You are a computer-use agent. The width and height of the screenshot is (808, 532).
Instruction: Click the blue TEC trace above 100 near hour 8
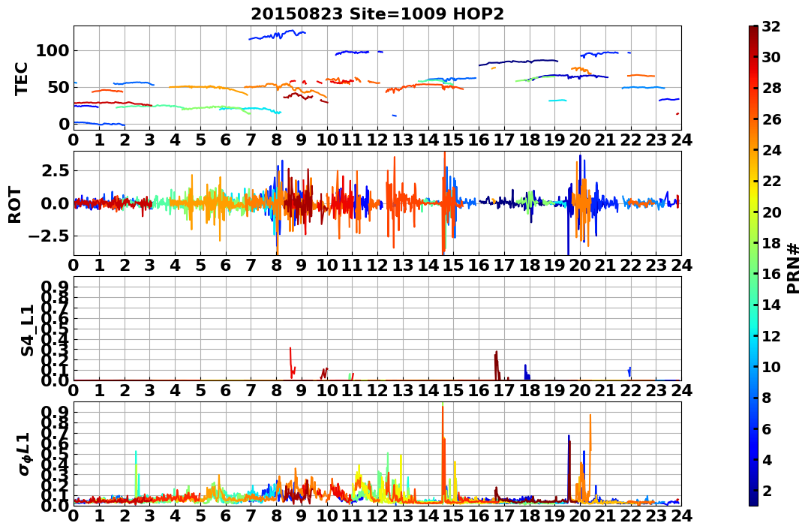pyautogui.click(x=278, y=35)
